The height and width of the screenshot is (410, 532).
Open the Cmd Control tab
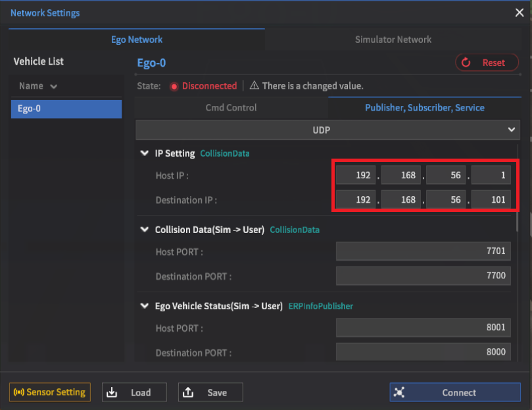click(231, 107)
